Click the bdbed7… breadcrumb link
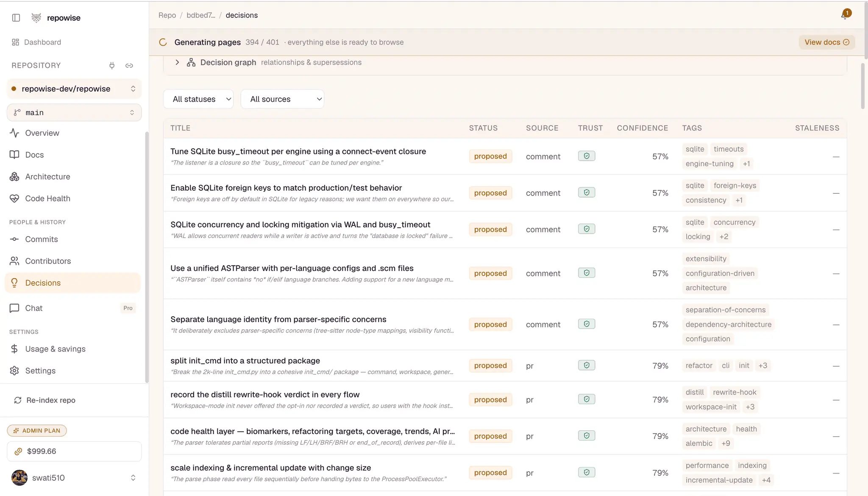 coord(201,15)
